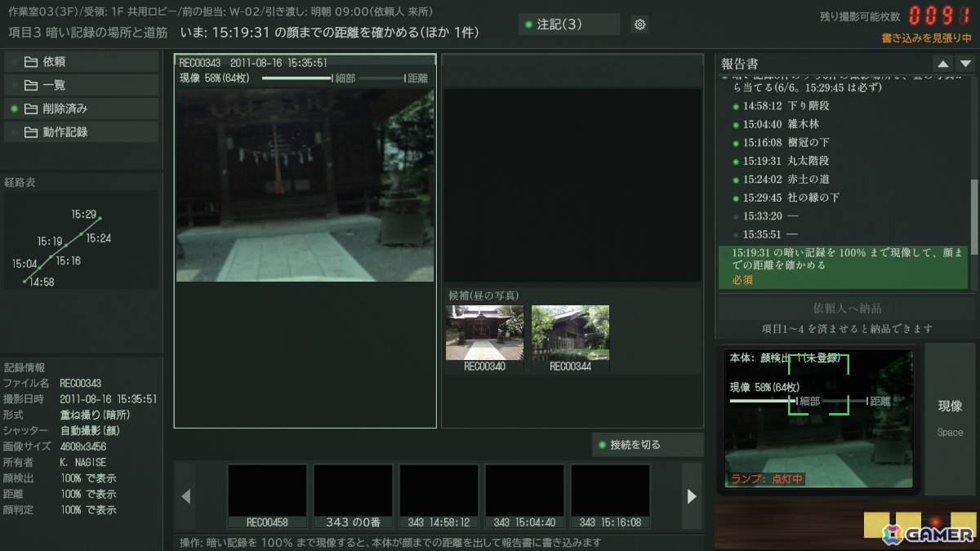The height and width of the screenshot is (551, 980).
Task: Click the 依頼人へ納品 button
Action: (847, 309)
